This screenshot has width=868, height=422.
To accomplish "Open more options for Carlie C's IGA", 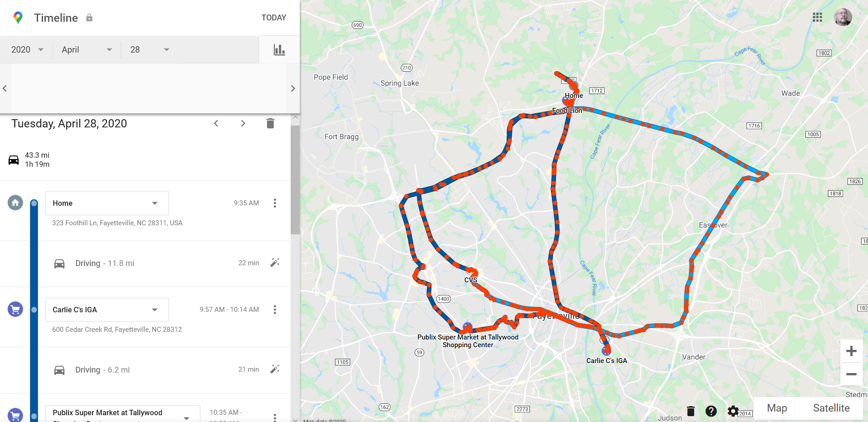I will [x=275, y=310].
